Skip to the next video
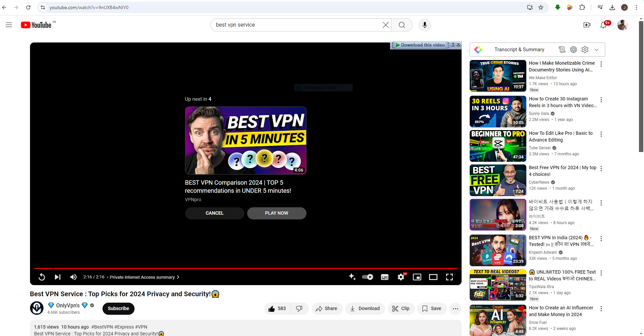Image resolution: width=644 pixels, height=336 pixels. point(58,277)
